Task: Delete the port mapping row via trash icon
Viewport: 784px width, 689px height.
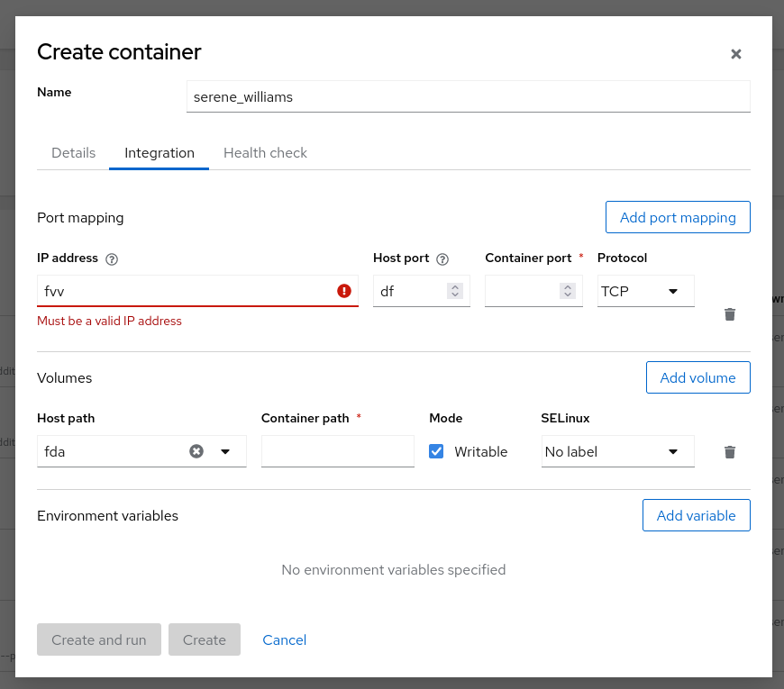Action: [729, 314]
